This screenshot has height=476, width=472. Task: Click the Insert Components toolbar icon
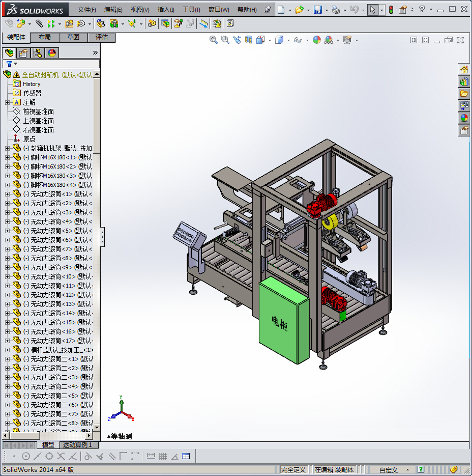(x=21, y=23)
